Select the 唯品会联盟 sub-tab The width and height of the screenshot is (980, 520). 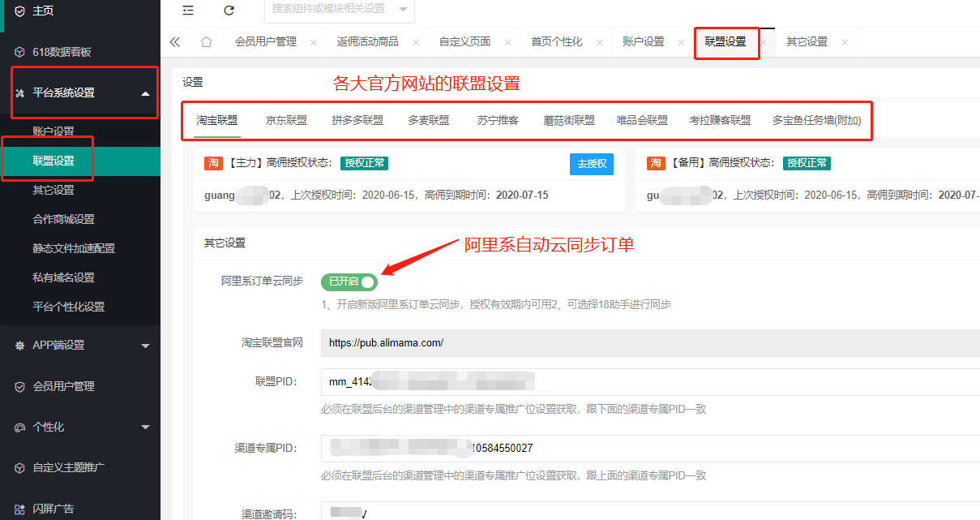pyautogui.click(x=642, y=121)
